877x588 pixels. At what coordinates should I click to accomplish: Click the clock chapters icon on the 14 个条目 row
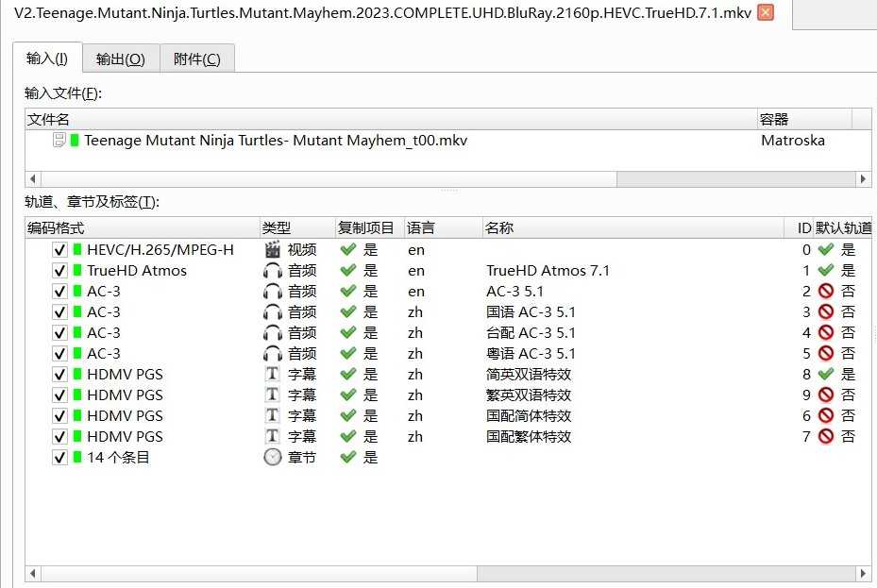273,457
